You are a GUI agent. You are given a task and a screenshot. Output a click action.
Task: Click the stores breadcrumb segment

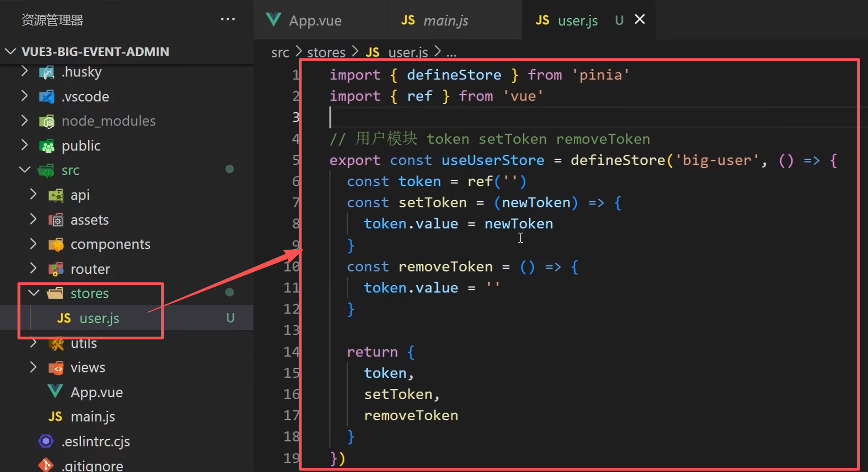point(326,52)
